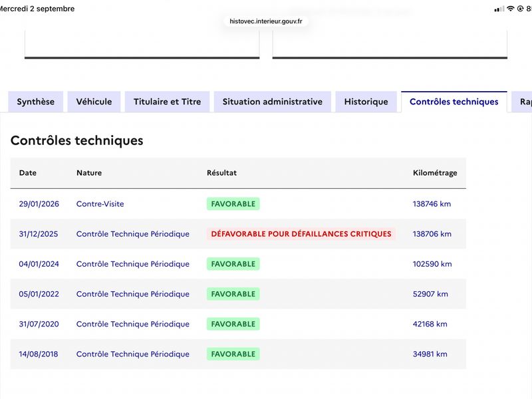Select the Situation administrative tab
The height and width of the screenshot is (399, 532).
coord(273,102)
